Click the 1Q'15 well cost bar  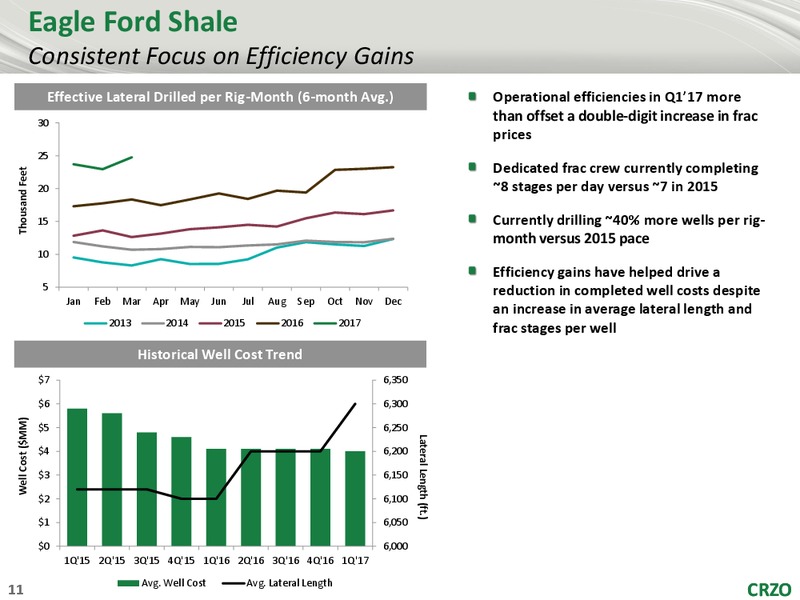click(x=77, y=477)
